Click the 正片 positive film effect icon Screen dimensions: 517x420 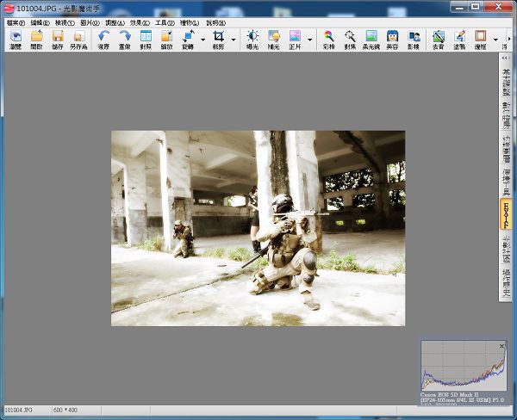click(x=295, y=40)
